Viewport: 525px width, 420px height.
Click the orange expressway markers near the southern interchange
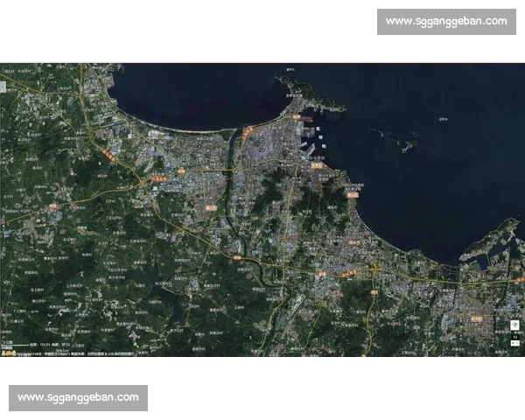click(x=348, y=275)
